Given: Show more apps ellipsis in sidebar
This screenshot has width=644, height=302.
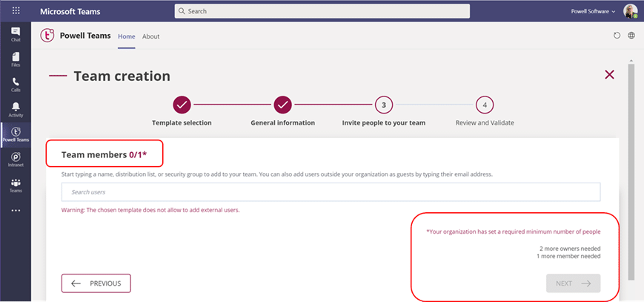Looking at the screenshot, I should pos(16,210).
